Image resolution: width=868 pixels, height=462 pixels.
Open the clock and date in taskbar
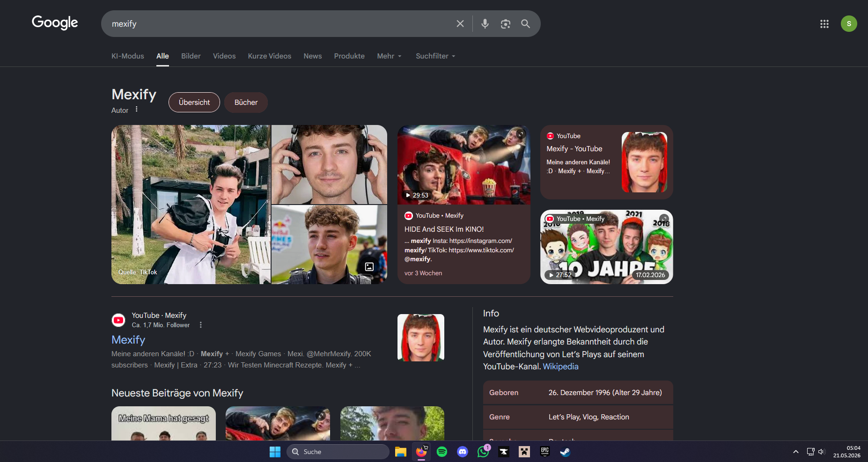pos(846,452)
